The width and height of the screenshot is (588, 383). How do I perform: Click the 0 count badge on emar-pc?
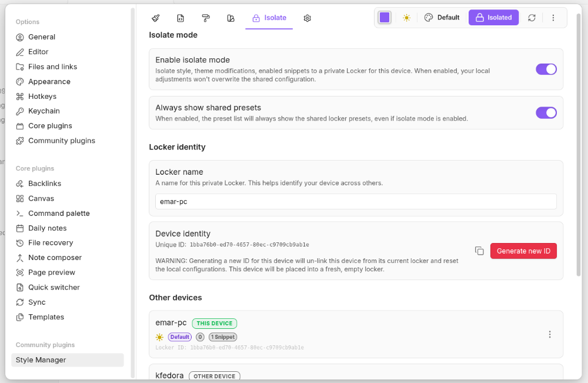[201, 337]
